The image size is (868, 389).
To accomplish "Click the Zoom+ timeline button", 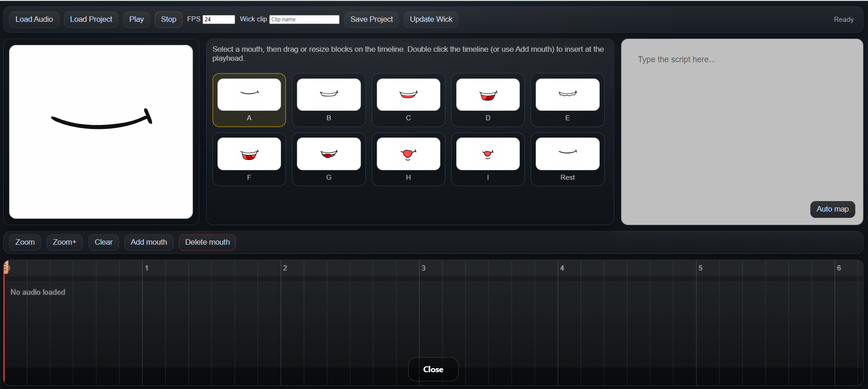I will coord(64,242).
